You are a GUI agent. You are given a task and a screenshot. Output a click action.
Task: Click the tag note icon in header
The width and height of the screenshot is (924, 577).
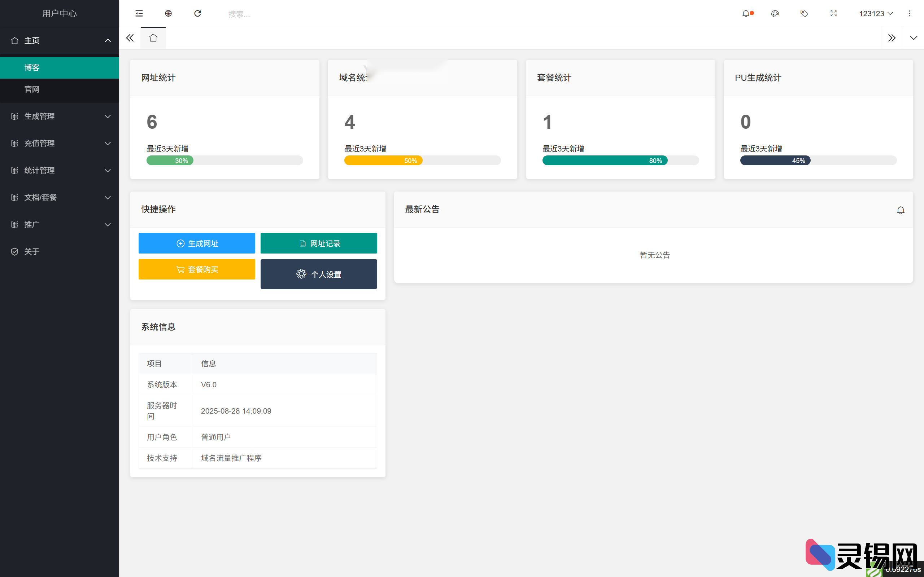(804, 13)
